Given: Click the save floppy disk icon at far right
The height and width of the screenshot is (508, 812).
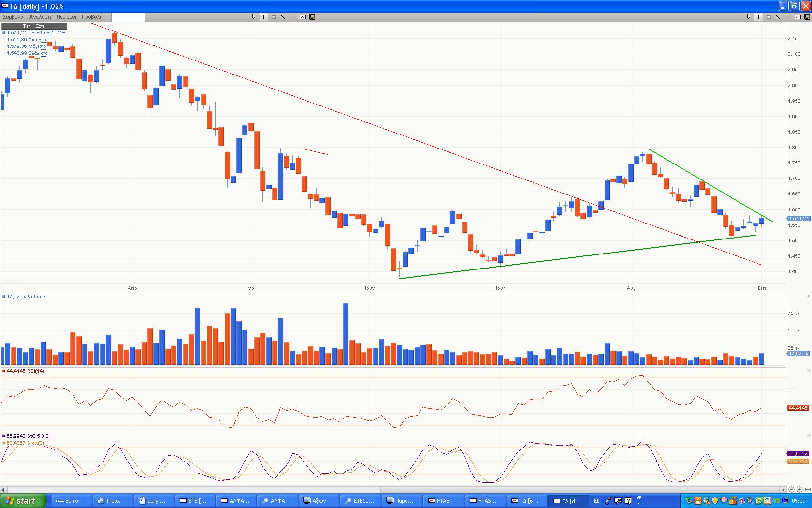Looking at the screenshot, I should 807,17.
